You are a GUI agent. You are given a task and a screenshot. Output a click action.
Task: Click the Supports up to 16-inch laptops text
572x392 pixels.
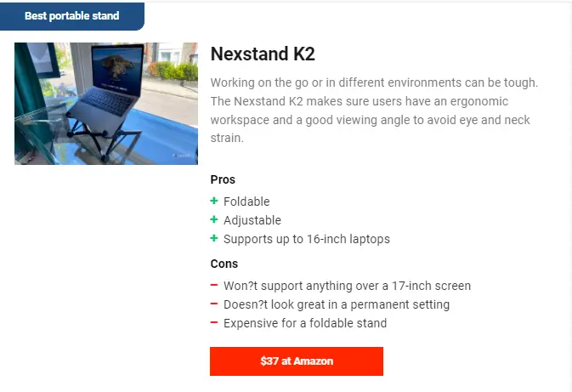[x=307, y=239]
